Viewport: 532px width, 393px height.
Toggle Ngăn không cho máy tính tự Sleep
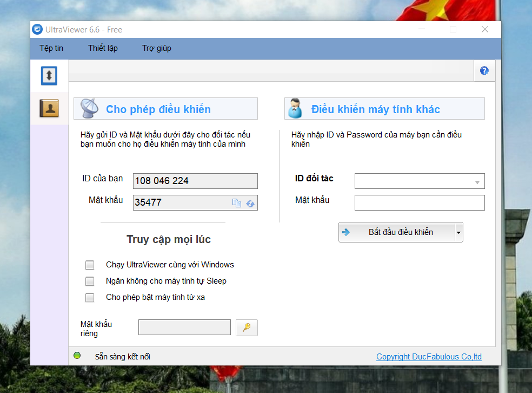pyautogui.click(x=90, y=281)
